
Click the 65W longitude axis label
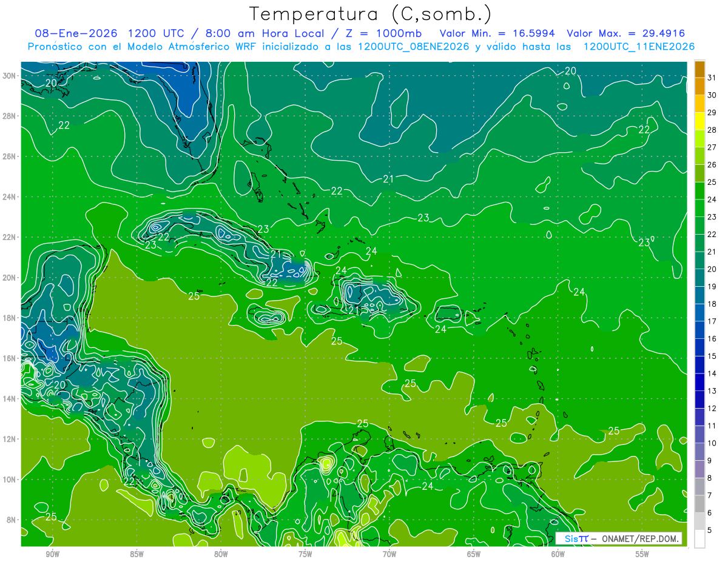[474, 554]
